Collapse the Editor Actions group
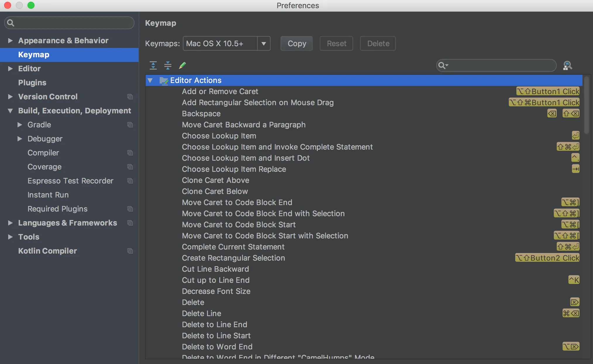The width and height of the screenshot is (593, 364). [x=150, y=80]
